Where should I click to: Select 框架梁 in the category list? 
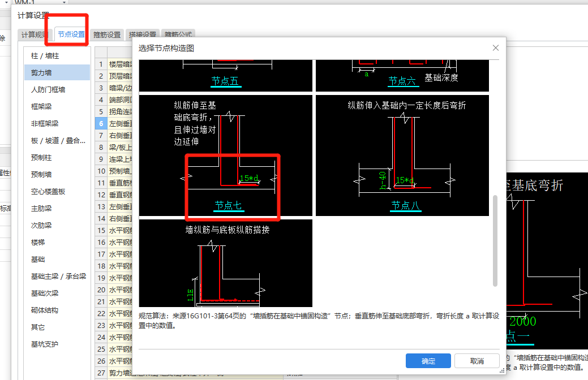(57, 106)
